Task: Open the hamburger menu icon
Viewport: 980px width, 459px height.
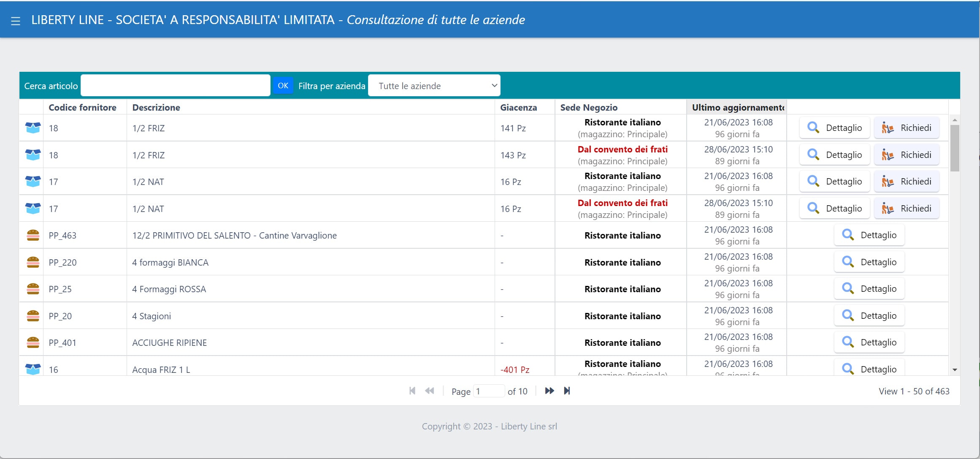Action: point(16,21)
